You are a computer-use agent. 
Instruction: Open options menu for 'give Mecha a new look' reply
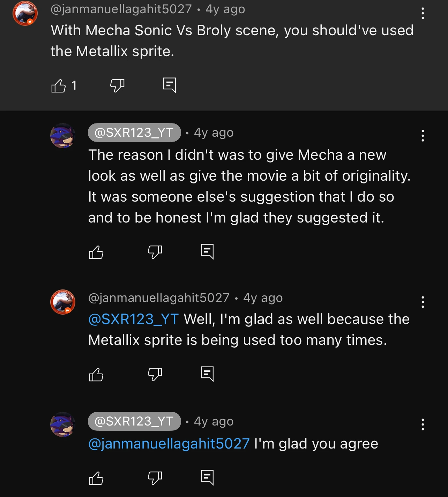[x=423, y=136]
